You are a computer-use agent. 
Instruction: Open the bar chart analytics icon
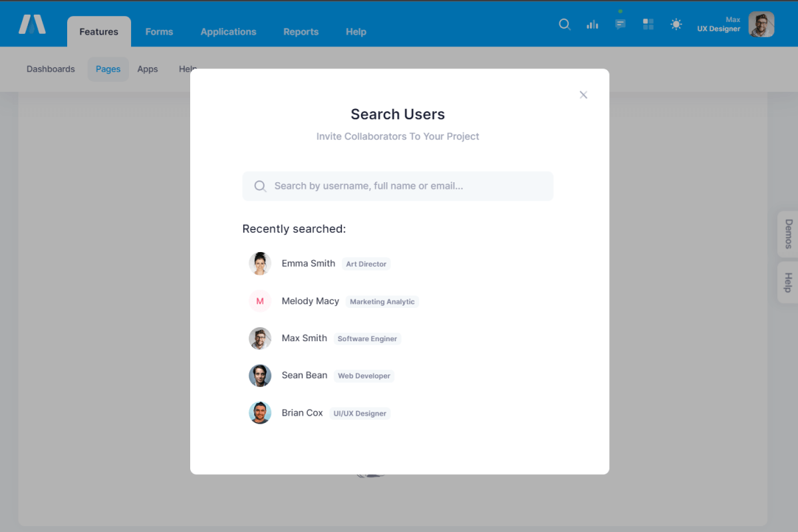(593, 25)
